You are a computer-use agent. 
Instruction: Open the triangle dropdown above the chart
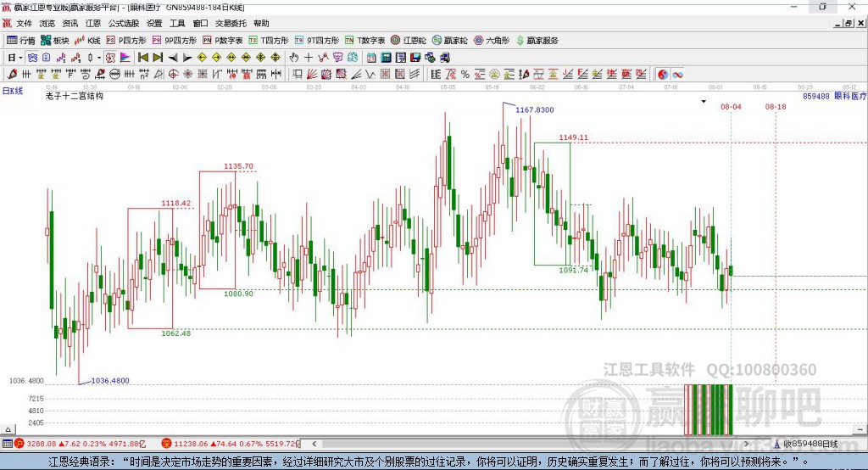[x=704, y=102]
